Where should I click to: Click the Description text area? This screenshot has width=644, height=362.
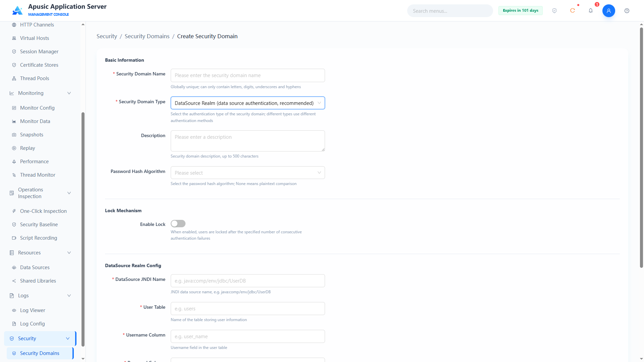tap(248, 141)
